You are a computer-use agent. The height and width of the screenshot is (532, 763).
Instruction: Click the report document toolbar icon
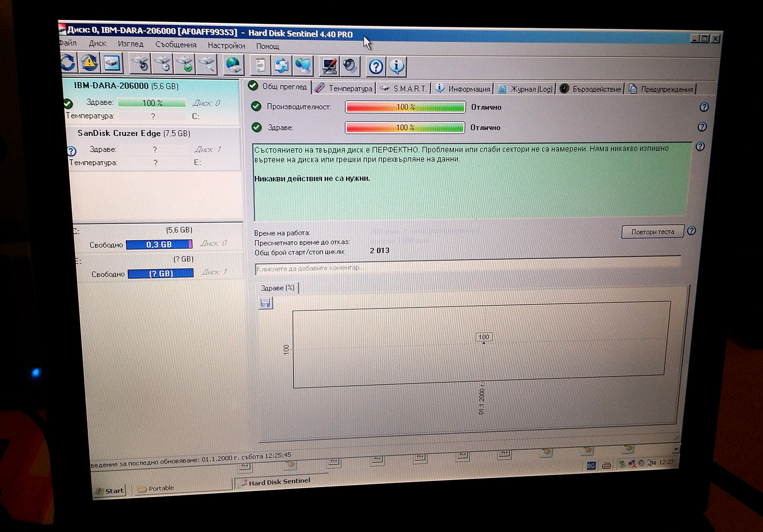260,65
